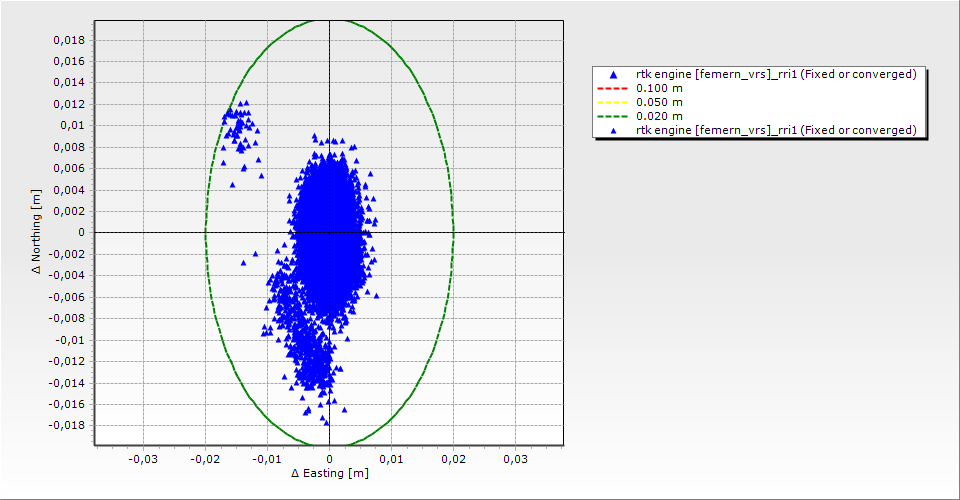
Task: Click the 0,03 tick label on the Easting axis
Action: (515, 459)
